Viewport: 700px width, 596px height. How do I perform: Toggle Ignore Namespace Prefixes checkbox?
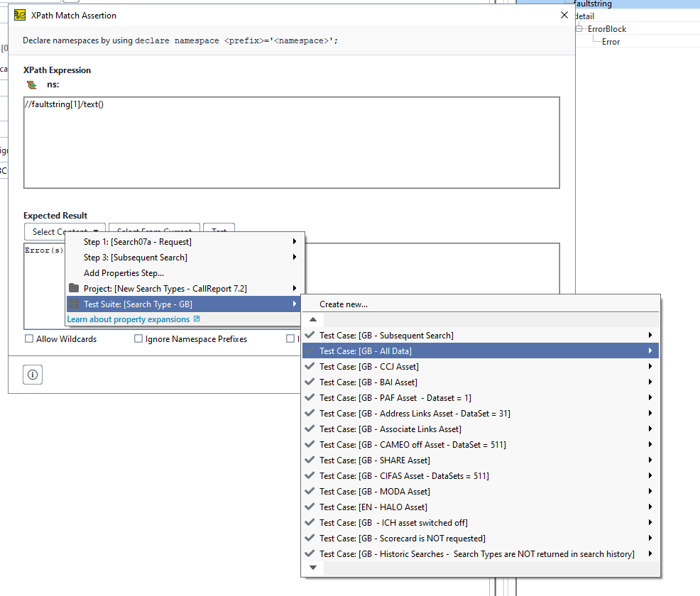tap(138, 338)
